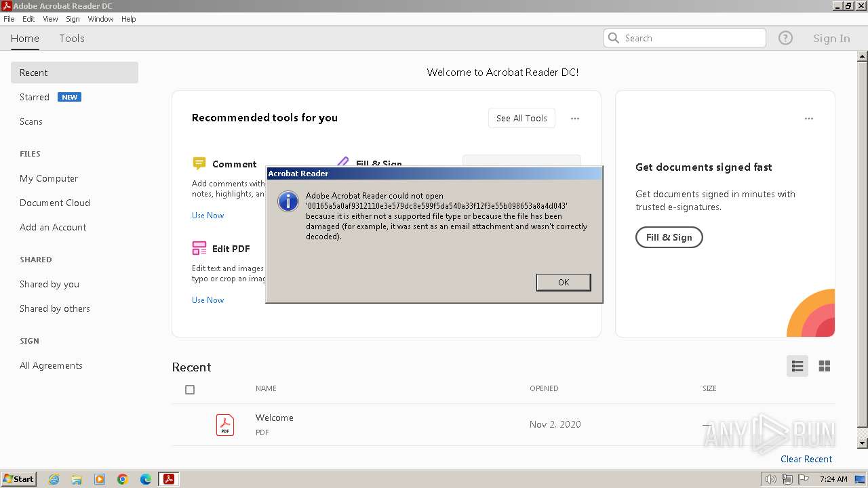Open Internet Explorer from the taskbar
The width and height of the screenshot is (868, 488).
(54, 479)
